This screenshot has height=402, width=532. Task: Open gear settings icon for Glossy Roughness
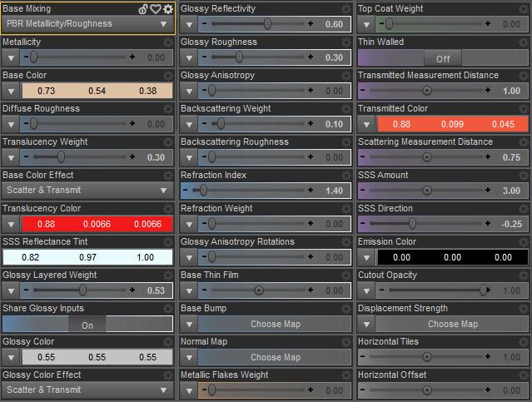pos(346,42)
